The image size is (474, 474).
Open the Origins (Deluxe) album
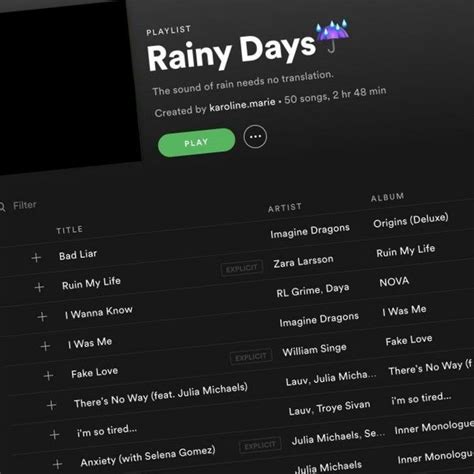click(x=411, y=220)
